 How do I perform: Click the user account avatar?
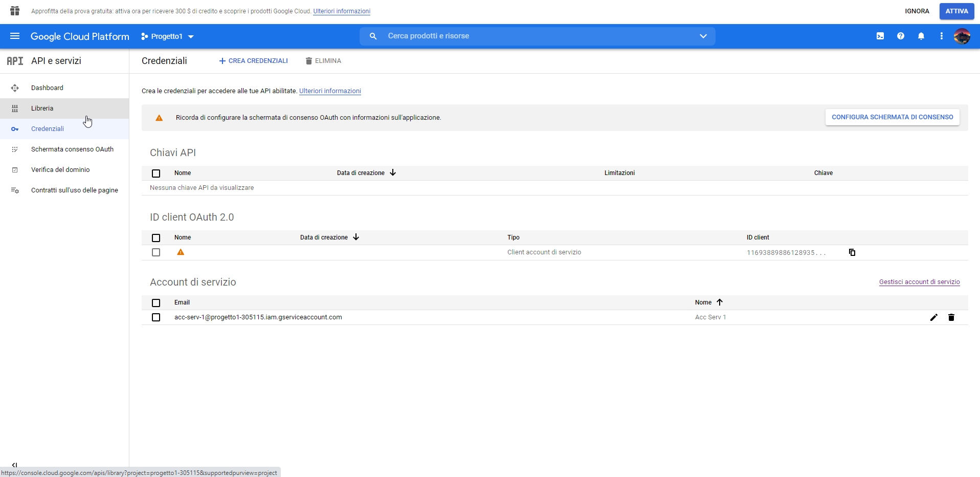click(x=962, y=36)
